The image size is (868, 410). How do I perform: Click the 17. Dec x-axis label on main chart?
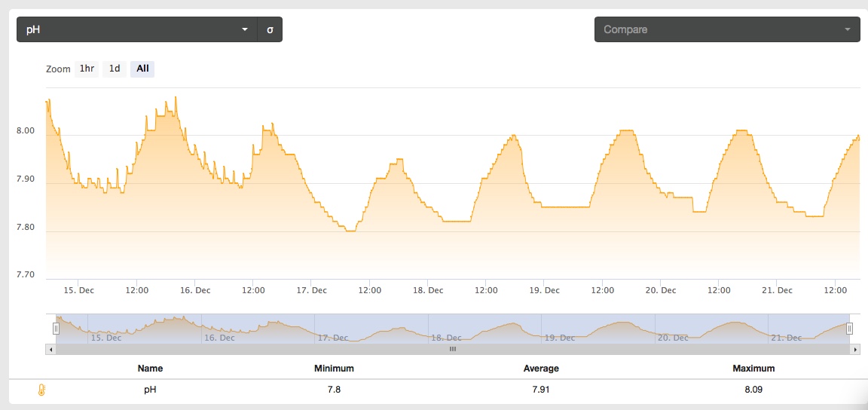pyautogui.click(x=312, y=290)
